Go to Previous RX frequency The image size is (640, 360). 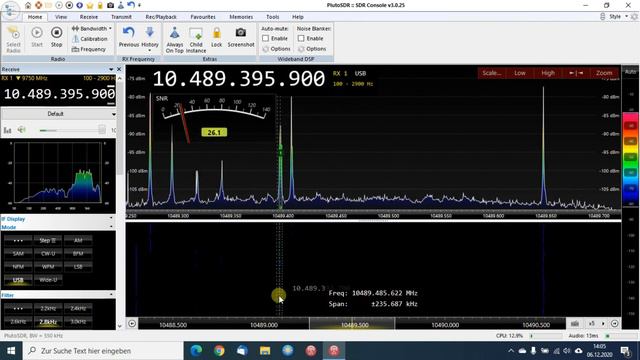129,37
